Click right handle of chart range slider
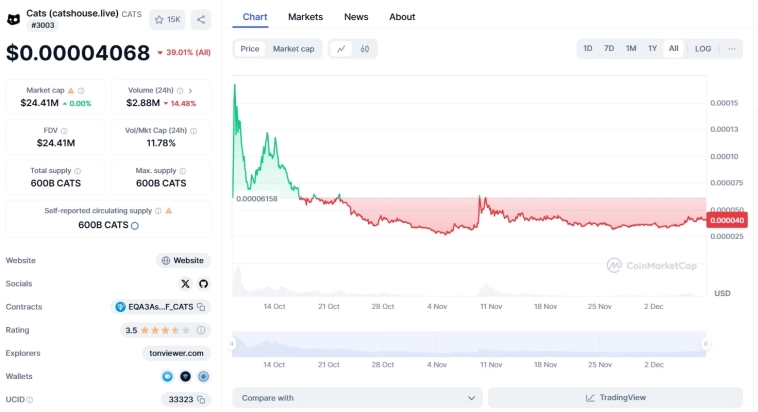Screen dimensions: 758x412 click(x=705, y=344)
